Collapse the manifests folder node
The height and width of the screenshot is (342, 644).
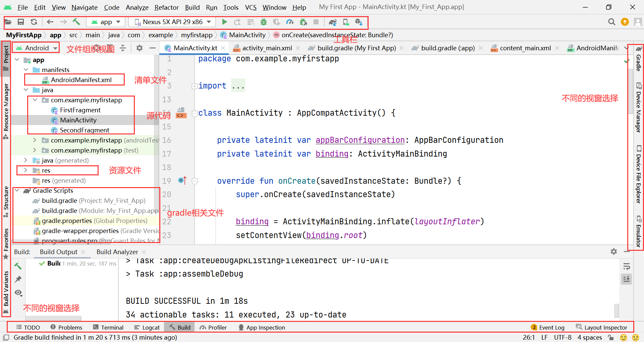pos(26,70)
